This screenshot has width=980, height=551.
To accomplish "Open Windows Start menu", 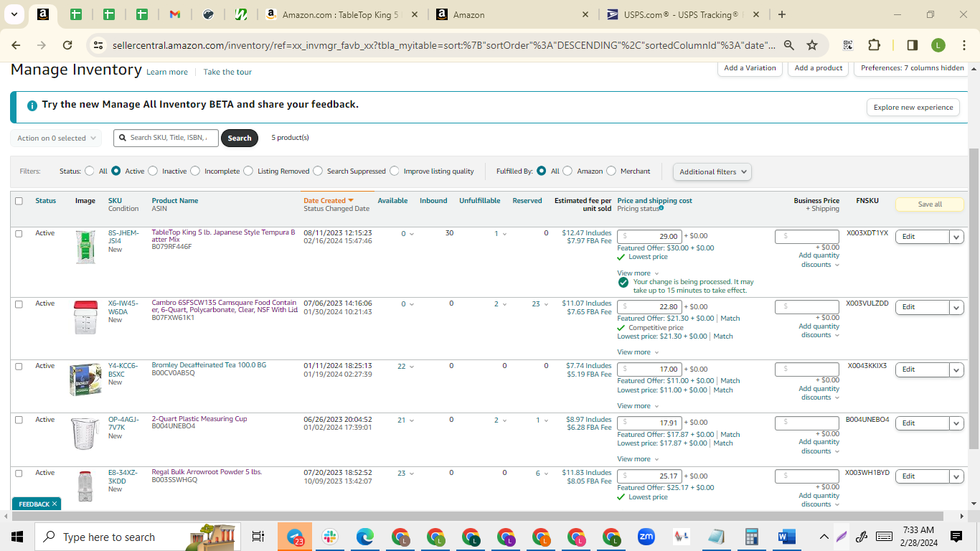I will tap(17, 537).
